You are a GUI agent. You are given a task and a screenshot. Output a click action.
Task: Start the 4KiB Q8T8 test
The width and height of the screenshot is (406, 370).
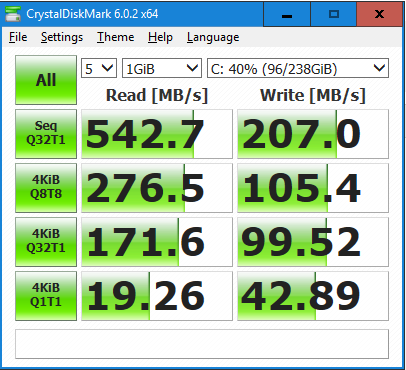tap(46, 188)
